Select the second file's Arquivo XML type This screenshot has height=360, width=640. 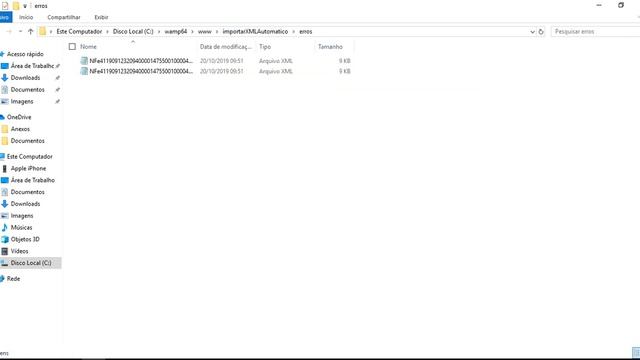[x=276, y=71]
